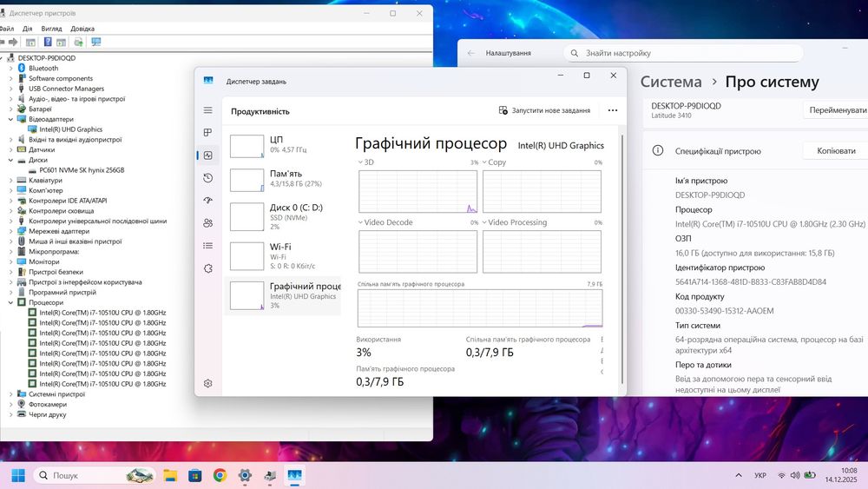Screen dimensions: 868x489
Task: Open the Processes page in Task Manager sidebar
Action: tap(207, 132)
